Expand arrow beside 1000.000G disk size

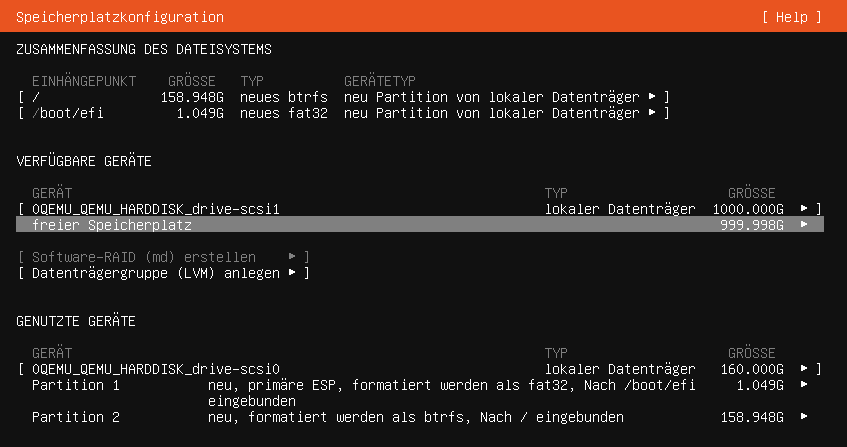804,209
